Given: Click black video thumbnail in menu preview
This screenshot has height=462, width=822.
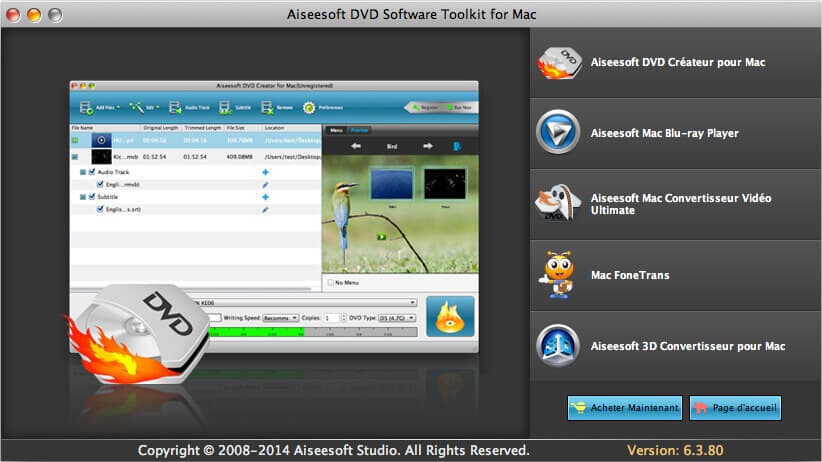Looking at the screenshot, I should (445, 184).
